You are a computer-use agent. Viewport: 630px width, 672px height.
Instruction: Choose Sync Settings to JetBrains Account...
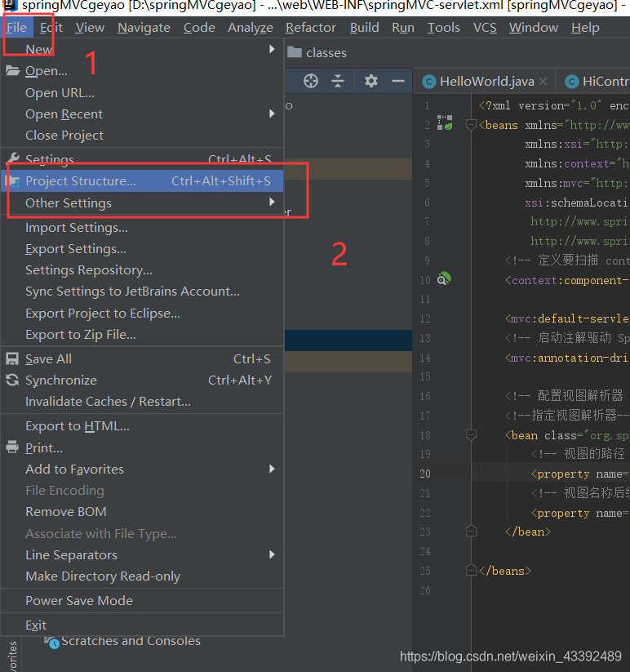pos(142,291)
